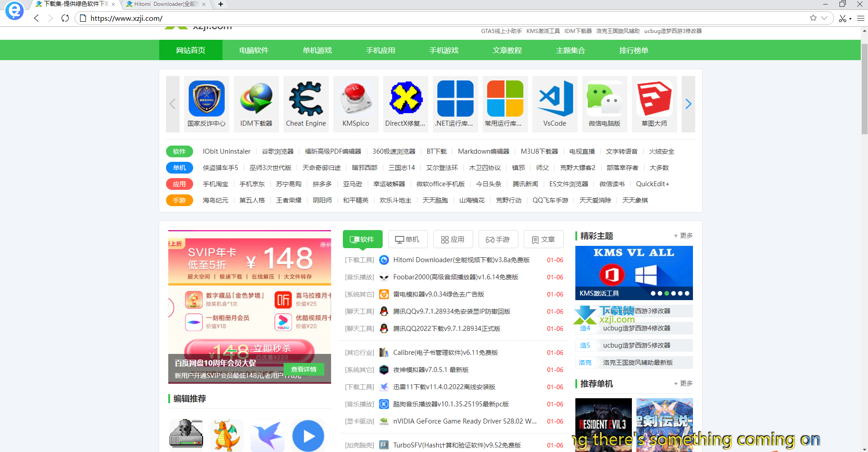Reload the page with refresh icon
The image size is (868, 452).
tap(65, 18)
